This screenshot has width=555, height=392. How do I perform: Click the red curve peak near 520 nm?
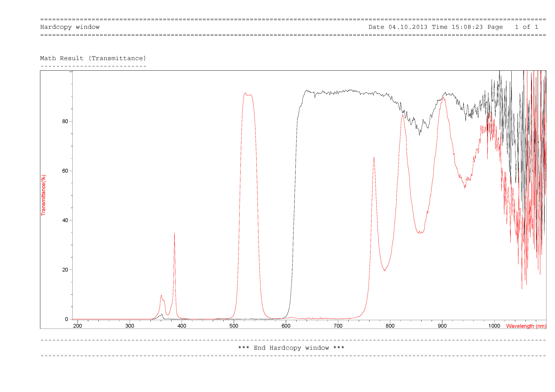[245, 93]
